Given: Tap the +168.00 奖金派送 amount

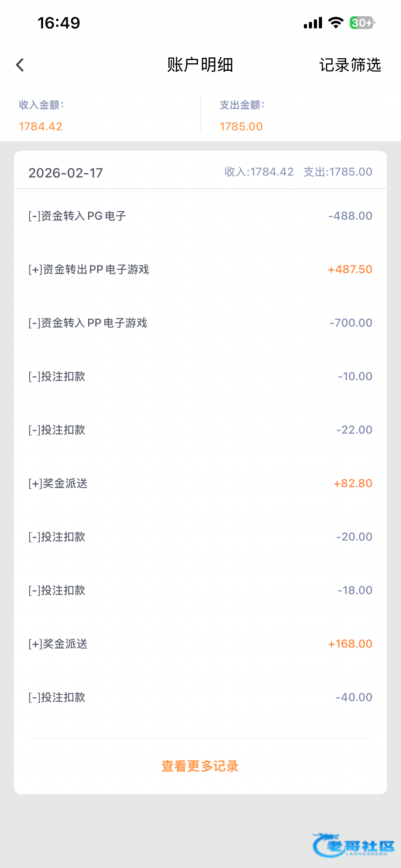Looking at the screenshot, I should coord(350,644).
